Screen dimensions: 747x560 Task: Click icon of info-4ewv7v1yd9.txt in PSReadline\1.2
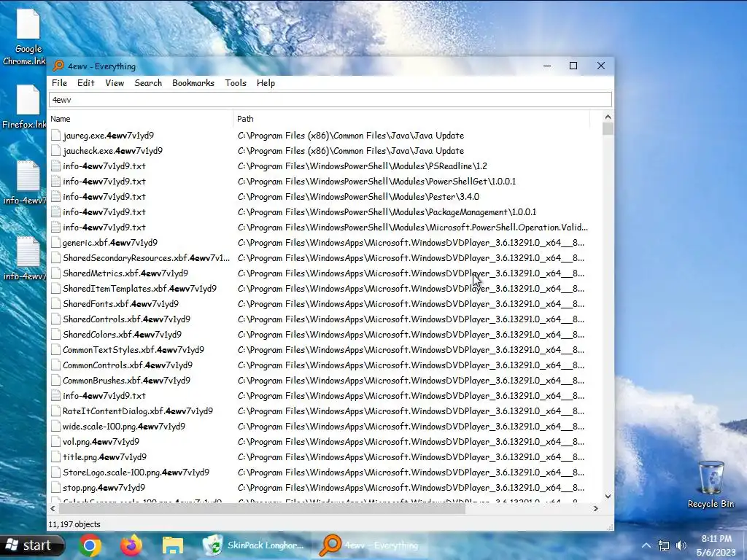click(x=55, y=166)
